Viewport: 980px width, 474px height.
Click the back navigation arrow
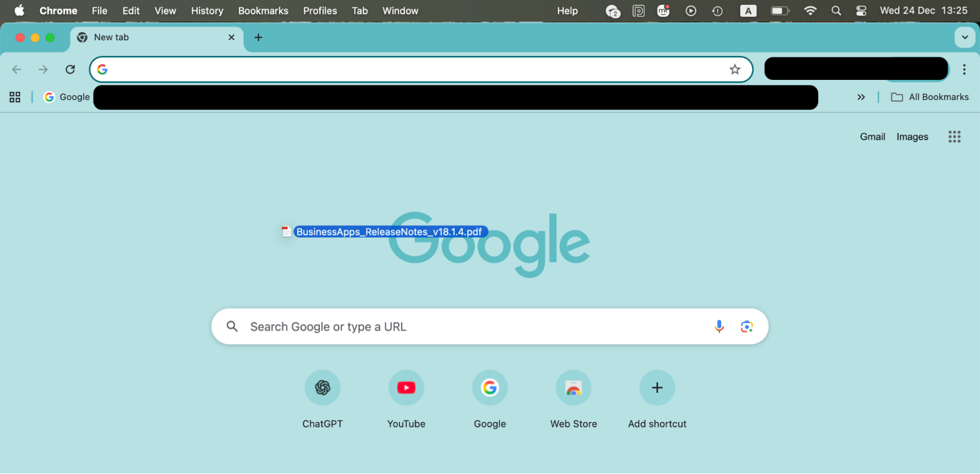[x=17, y=69]
